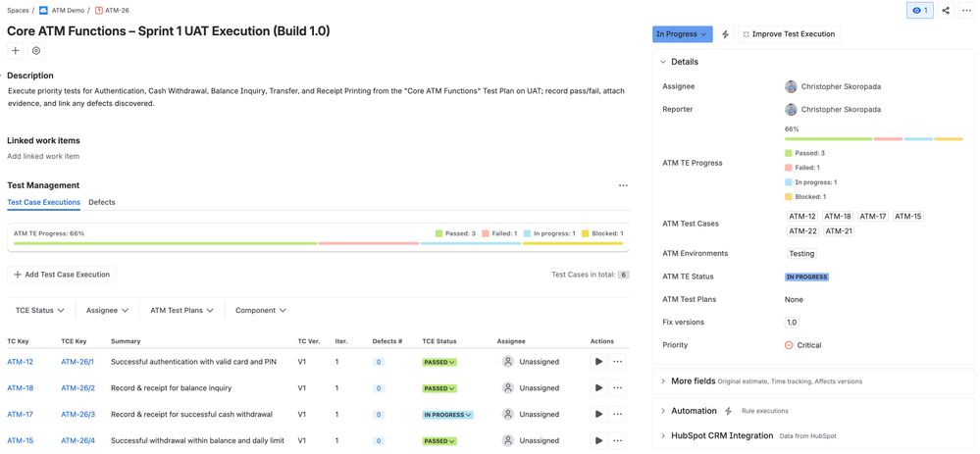Click the ATM-18 tag in ATM Test Cases
This screenshot has height=454, width=980.
[x=838, y=217]
